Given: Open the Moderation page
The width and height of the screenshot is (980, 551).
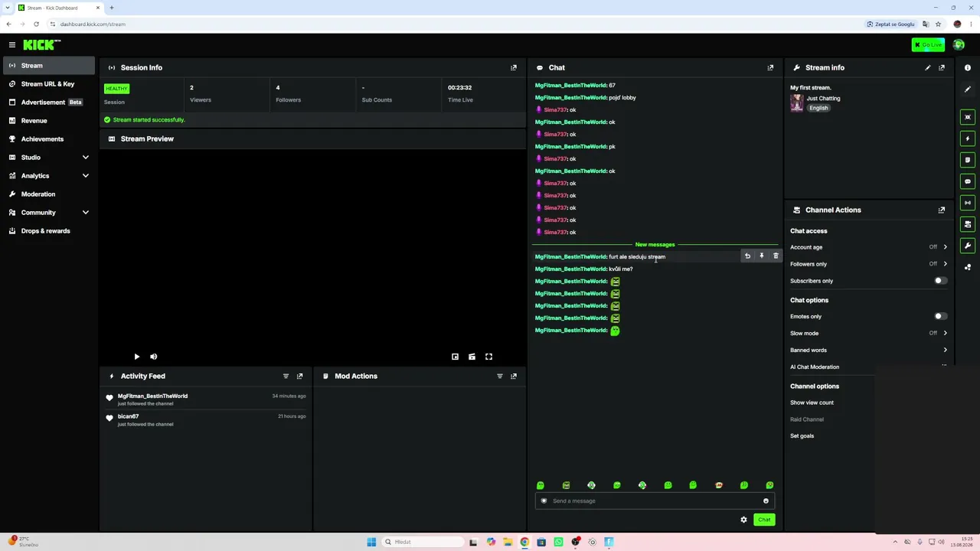Looking at the screenshot, I should click(49, 194).
